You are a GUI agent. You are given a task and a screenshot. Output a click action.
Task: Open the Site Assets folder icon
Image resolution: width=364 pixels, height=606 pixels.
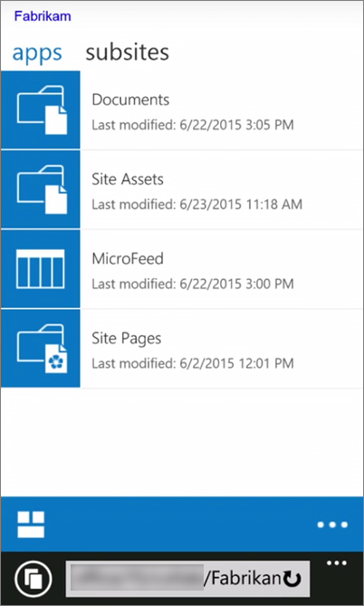41,189
